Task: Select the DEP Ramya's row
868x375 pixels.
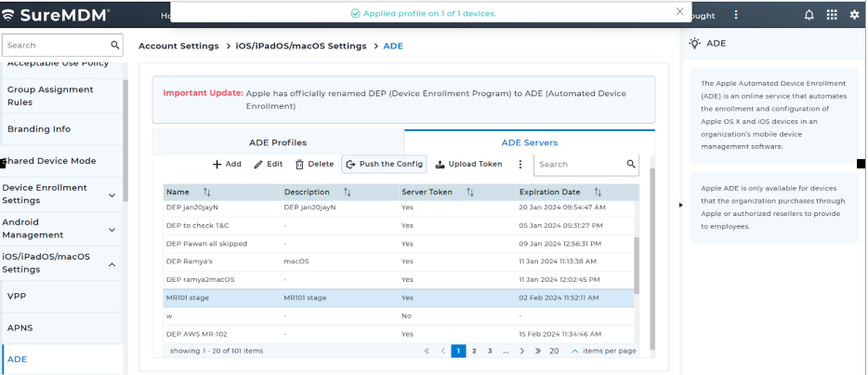Action: pos(399,261)
